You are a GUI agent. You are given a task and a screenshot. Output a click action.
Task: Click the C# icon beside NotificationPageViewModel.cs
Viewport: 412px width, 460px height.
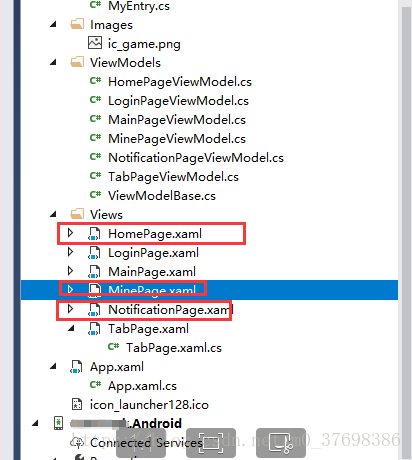pyautogui.click(x=95, y=156)
